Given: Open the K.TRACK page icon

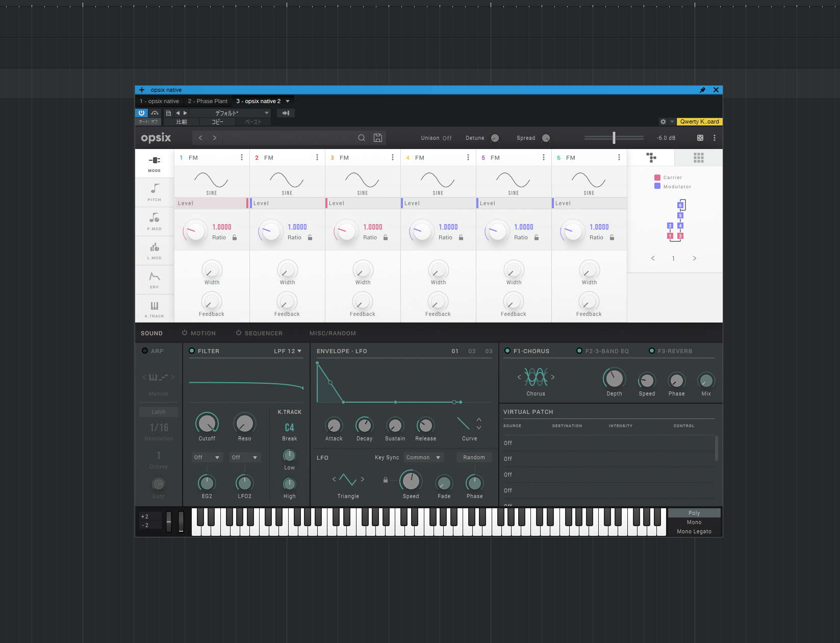Looking at the screenshot, I should click(x=155, y=308).
